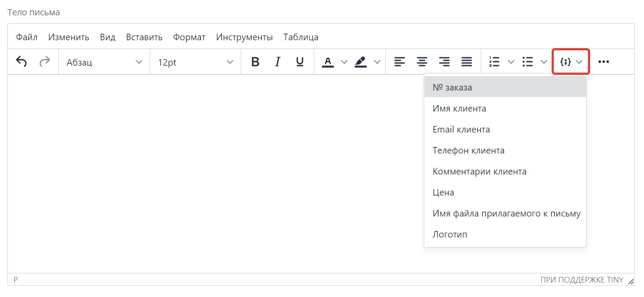Screen dimensions: 644x297
Task: Align text right
Action: click(x=444, y=62)
